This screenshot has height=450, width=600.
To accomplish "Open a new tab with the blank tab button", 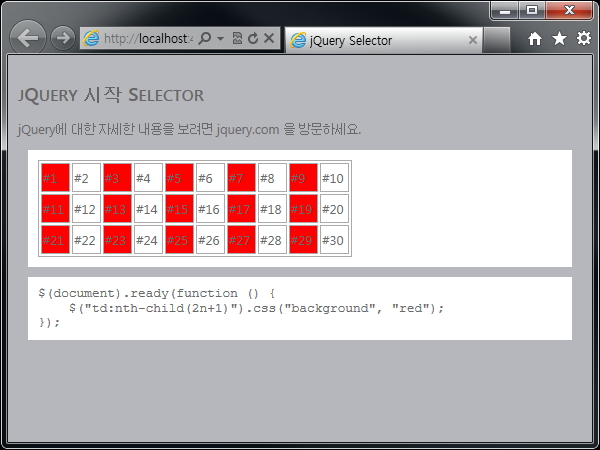I will (x=496, y=40).
